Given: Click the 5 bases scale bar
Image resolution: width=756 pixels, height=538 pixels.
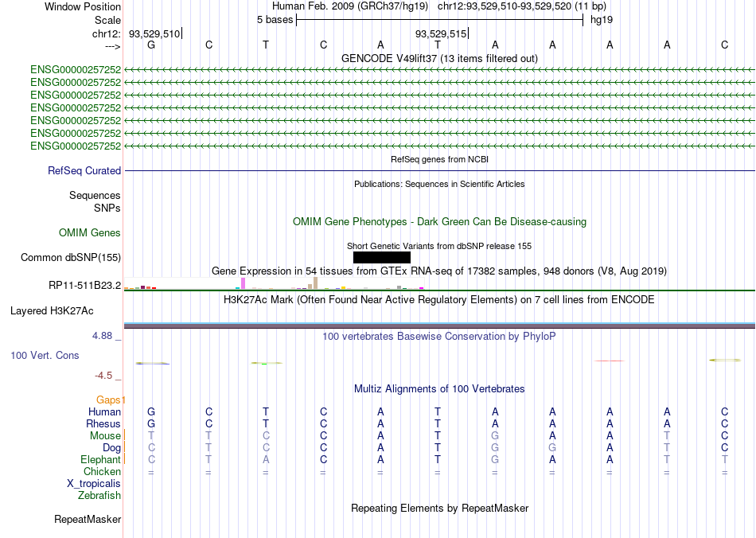Looking at the screenshot, I should pos(439,20).
